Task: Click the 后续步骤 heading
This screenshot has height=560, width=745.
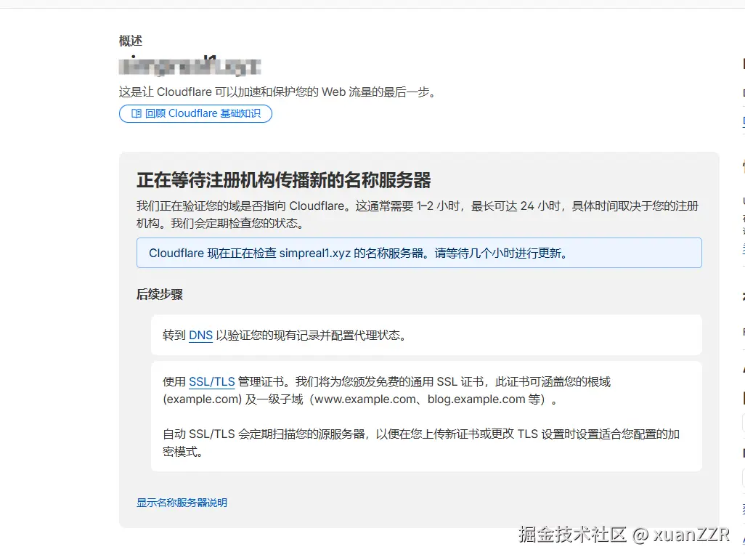Action: (160, 294)
